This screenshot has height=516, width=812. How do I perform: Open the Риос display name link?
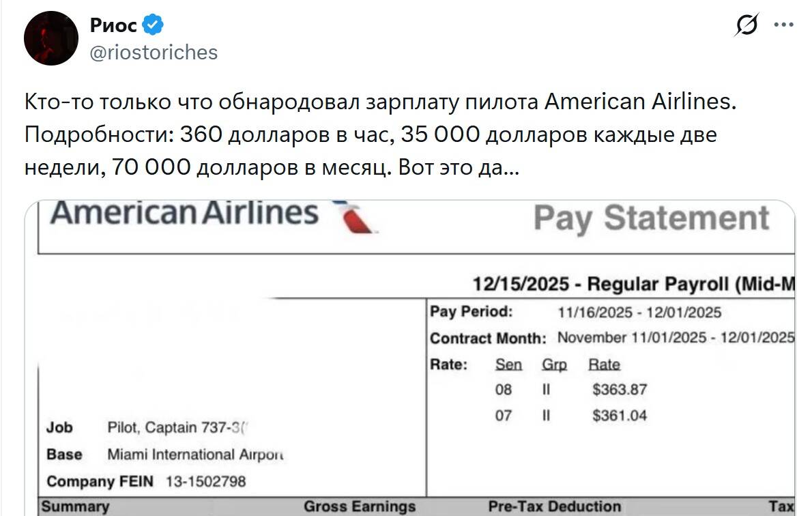coord(113,26)
